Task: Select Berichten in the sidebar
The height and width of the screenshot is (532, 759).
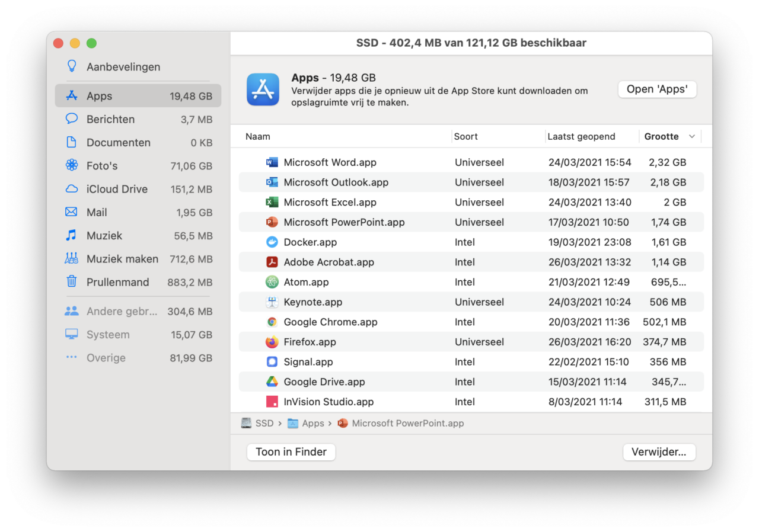Action: 138,119
